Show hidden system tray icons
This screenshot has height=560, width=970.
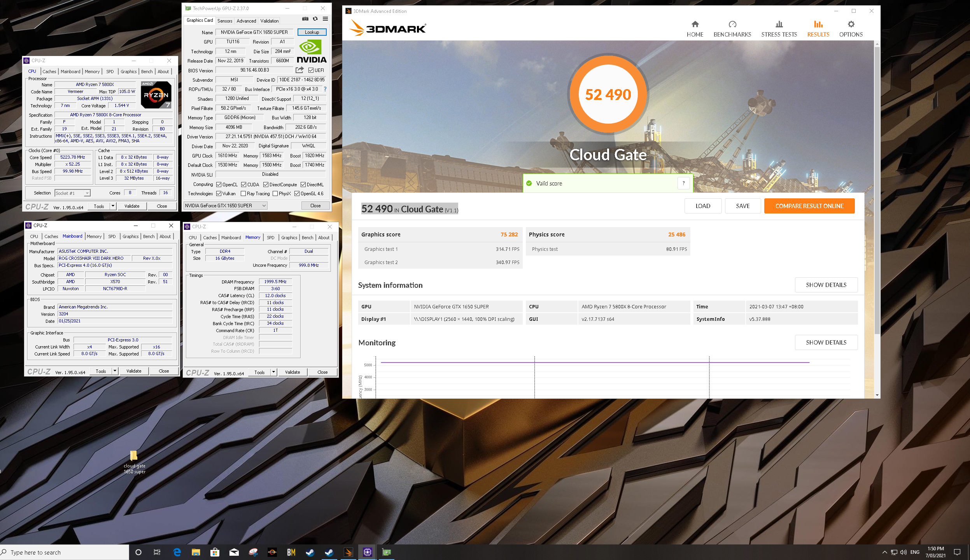(885, 552)
